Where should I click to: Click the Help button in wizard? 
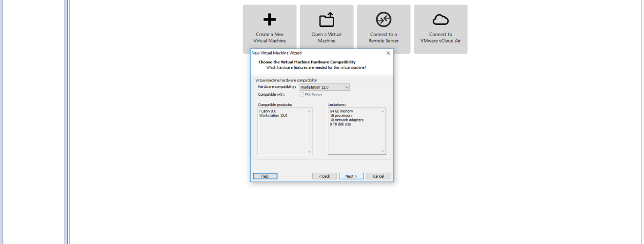pyautogui.click(x=265, y=176)
